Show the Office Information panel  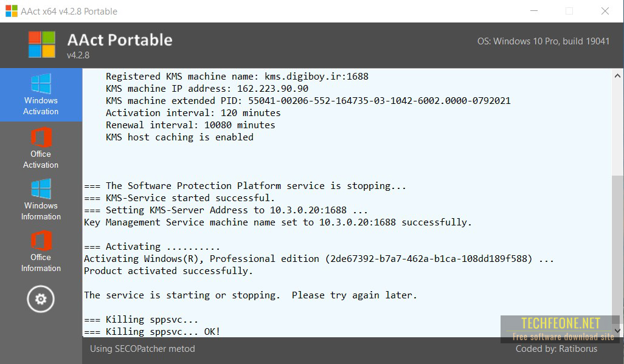41,252
